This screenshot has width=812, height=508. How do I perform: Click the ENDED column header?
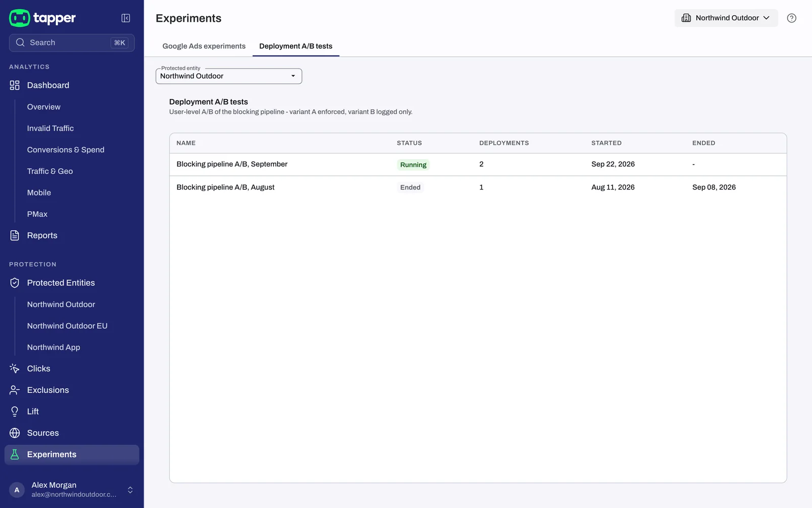click(703, 143)
